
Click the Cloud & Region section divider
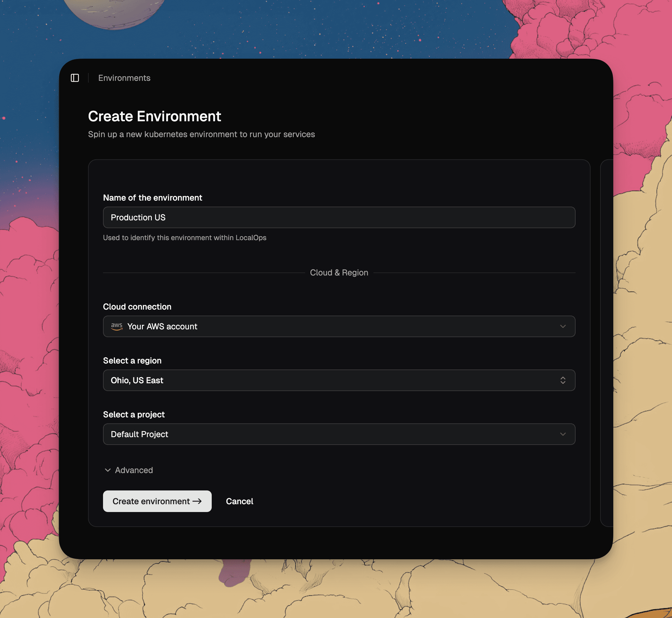pos(339,272)
